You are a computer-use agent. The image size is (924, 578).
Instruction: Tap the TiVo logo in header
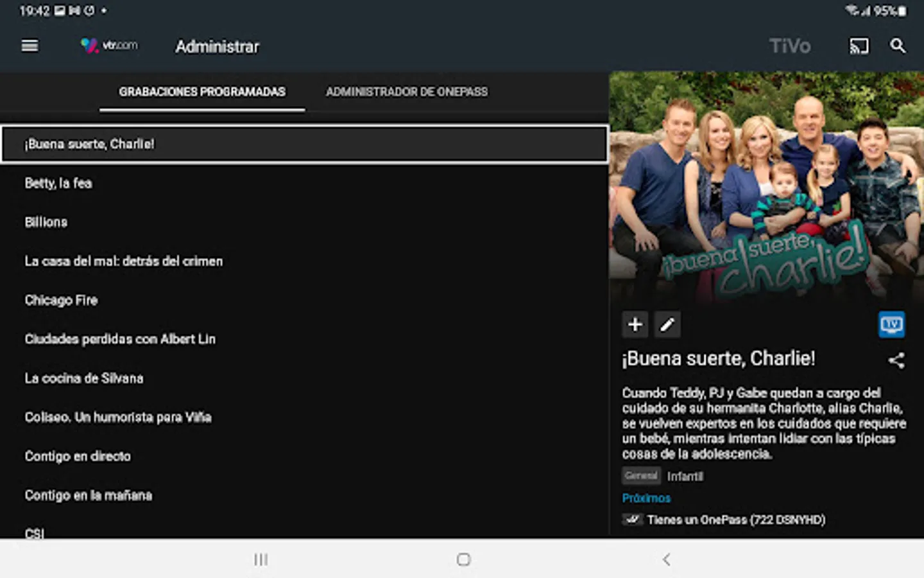coord(790,46)
